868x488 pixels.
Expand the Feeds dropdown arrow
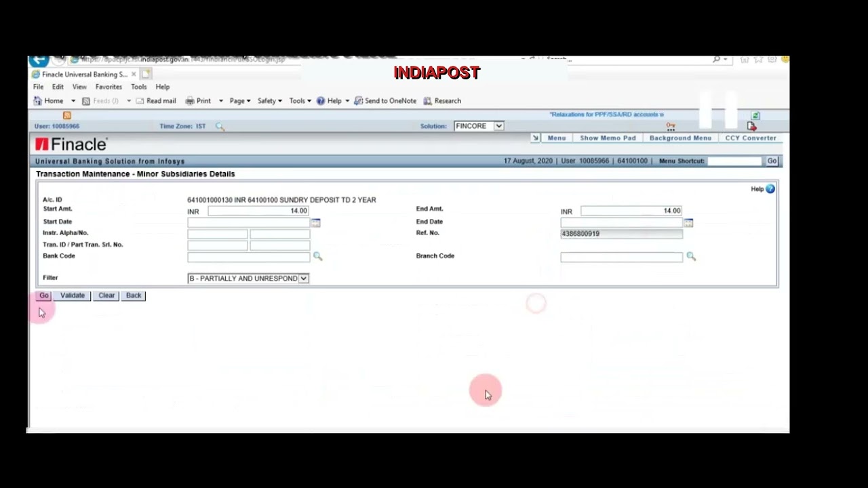(x=129, y=101)
